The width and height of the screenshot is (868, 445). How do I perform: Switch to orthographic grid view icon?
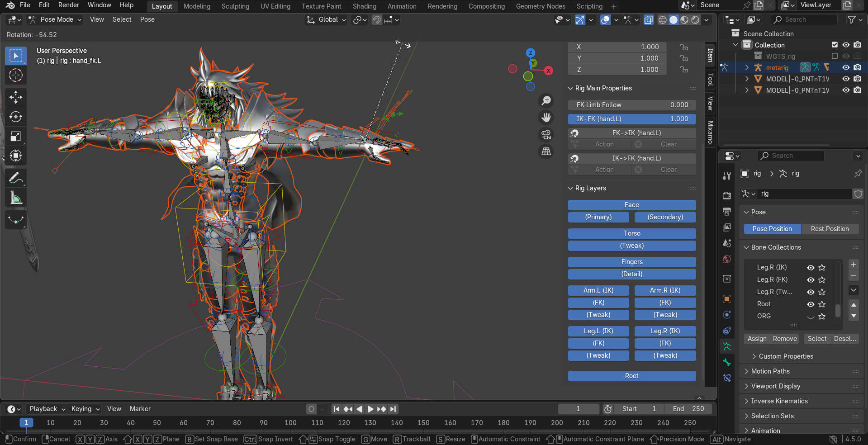[546, 151]
